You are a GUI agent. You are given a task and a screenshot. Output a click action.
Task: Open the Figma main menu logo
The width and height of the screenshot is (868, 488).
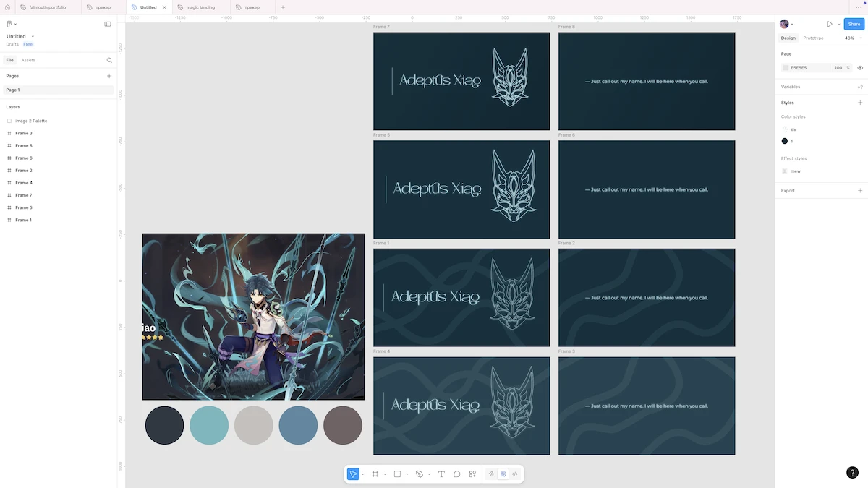[9, 24]
